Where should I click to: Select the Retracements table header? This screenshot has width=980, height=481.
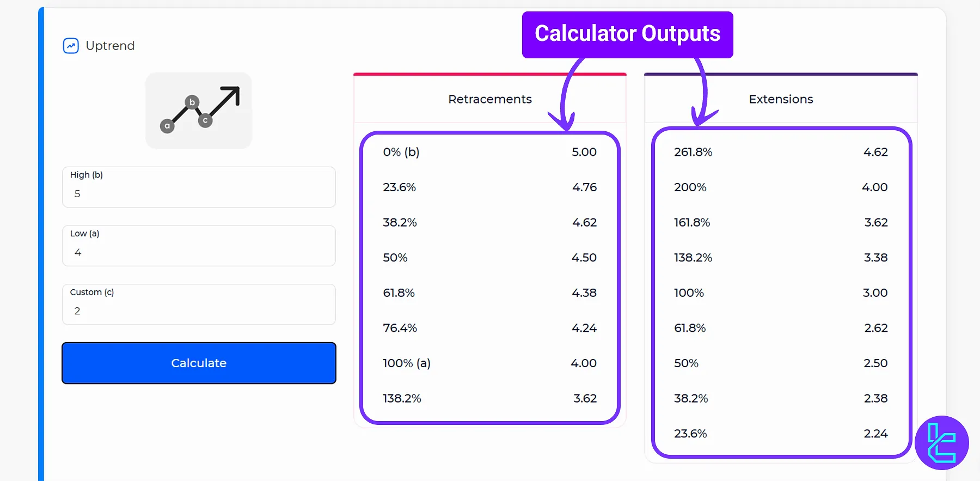[489, 99]
